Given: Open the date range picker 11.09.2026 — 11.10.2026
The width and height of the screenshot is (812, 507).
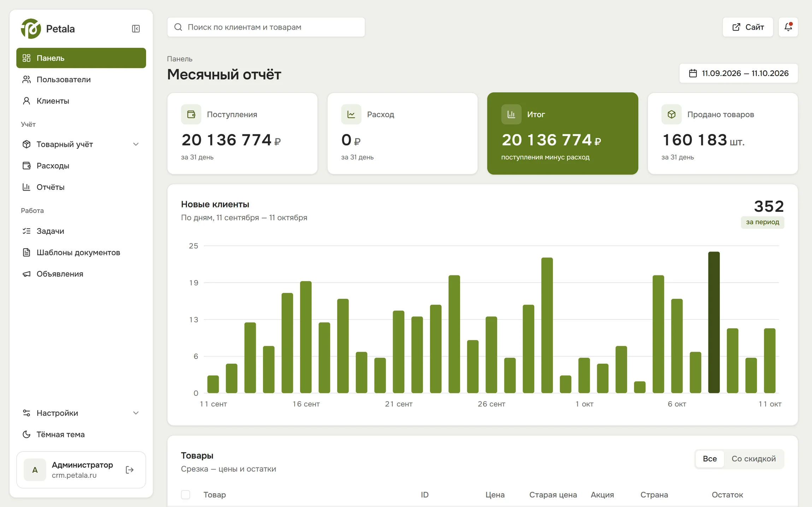Looking at the screenshot, I should click(738, 73).
